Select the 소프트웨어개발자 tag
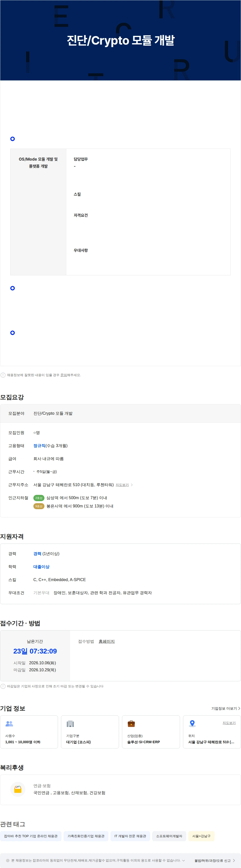Screen dimensions: 241x868 pyautogui.click(x=169, y=836)
